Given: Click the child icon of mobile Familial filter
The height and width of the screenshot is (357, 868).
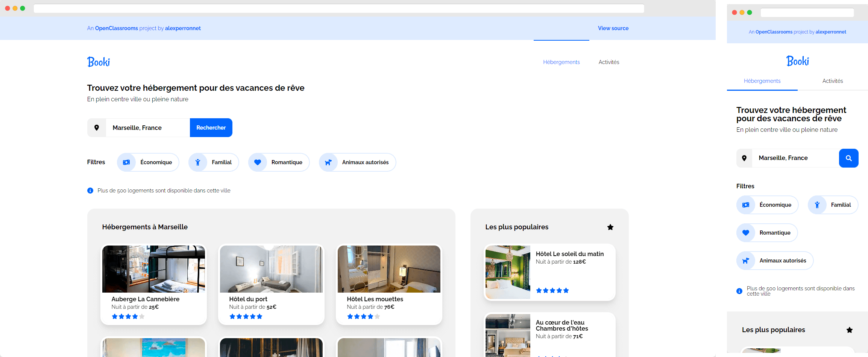Looking at the screenshot, I should 817,205.
